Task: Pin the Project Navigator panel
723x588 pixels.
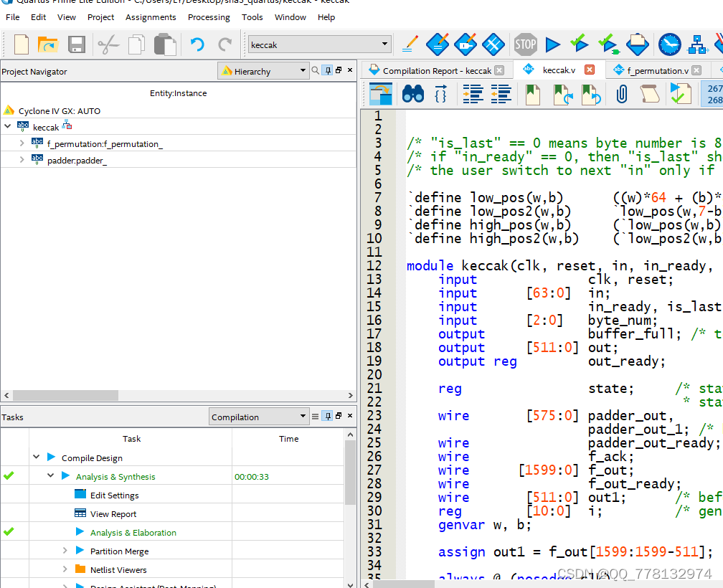Action: 328,70
